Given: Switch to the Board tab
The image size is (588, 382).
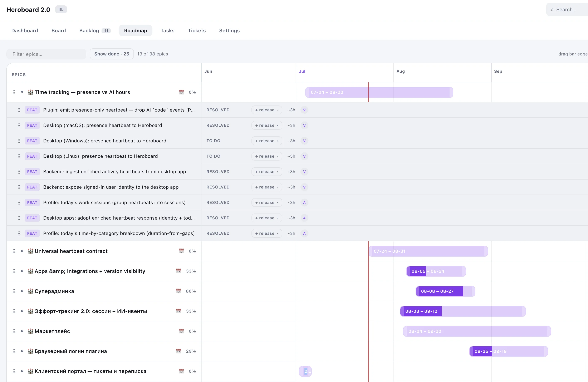Looking at the screenshot, I should tap(59, 30).
